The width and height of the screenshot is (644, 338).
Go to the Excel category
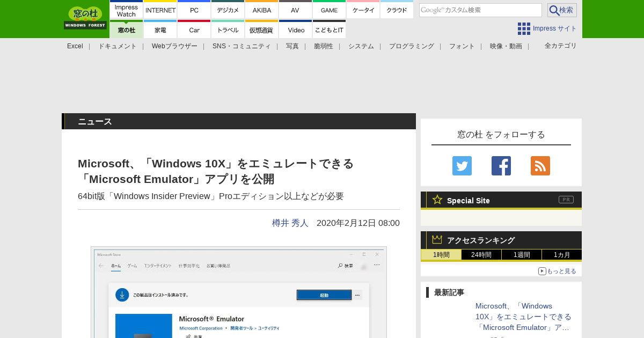(x=75, y=46)
